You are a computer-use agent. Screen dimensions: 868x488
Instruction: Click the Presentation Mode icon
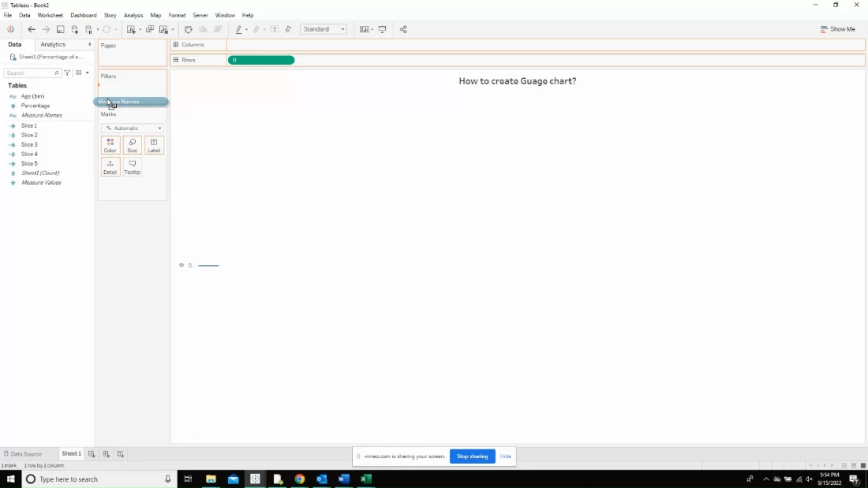(383, 29)
